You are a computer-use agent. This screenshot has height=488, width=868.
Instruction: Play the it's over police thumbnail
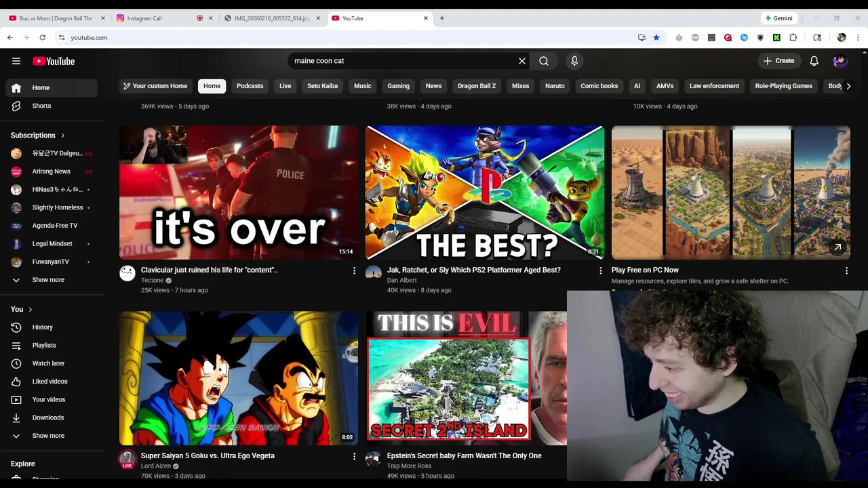point(239,192)
